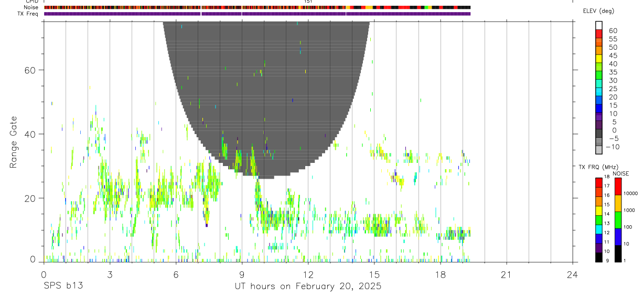The image size is (644, 297).
Task: Click the "35" elevation colorbar label
Action: [x=613, y=72]
